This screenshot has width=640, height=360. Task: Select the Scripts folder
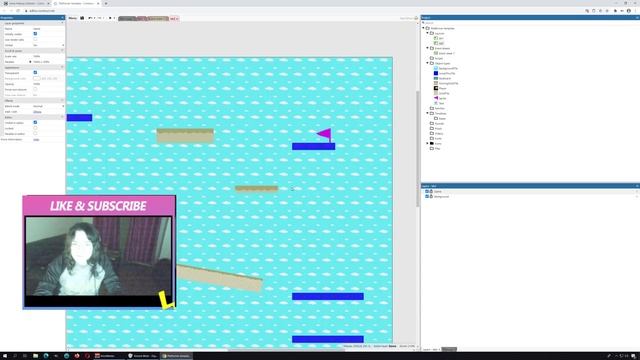[438, 58]
